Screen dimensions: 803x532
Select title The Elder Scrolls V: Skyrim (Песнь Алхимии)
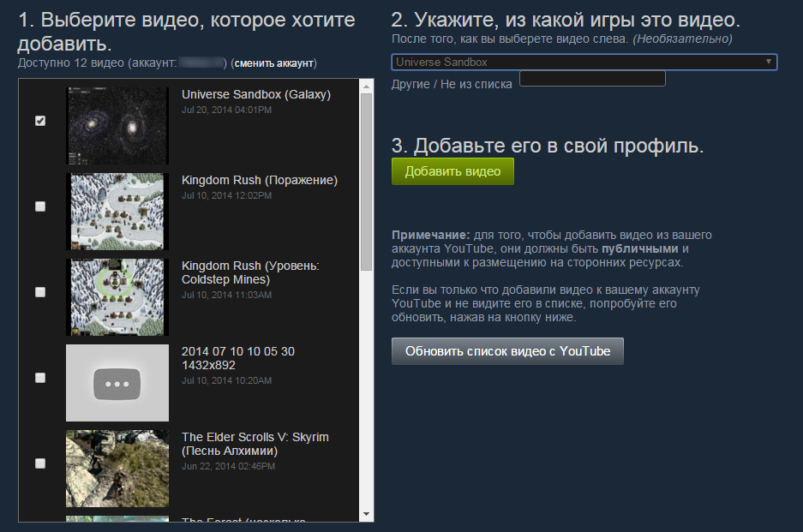[x=255, y=444]
